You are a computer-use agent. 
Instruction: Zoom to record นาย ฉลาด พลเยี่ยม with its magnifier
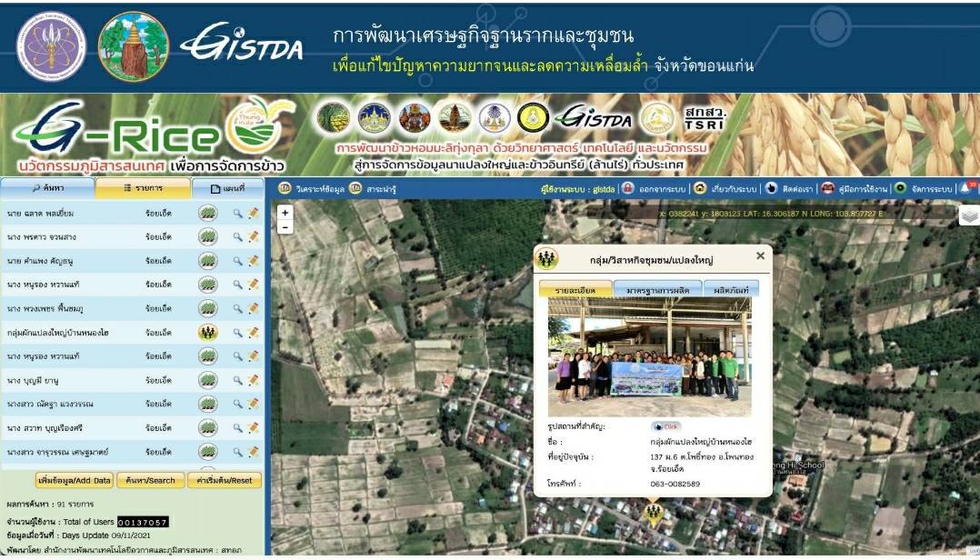237,213
